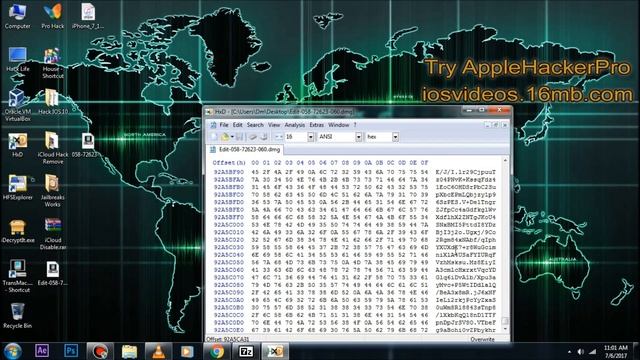Image resolution: width=640 pixels, height=360 pixels.
Task: Click the Overwrite mode indicator in status bar
Action: 482,340
